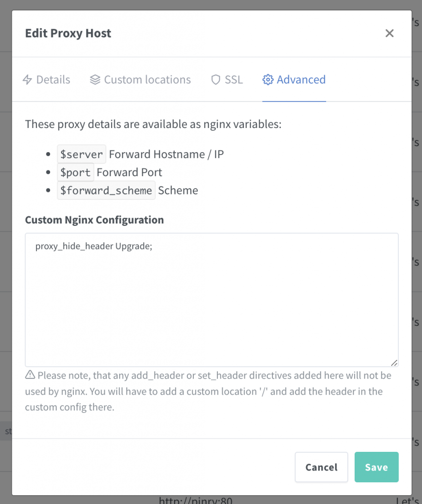Click the $forward_scheme variable code tag

point(106,190)
